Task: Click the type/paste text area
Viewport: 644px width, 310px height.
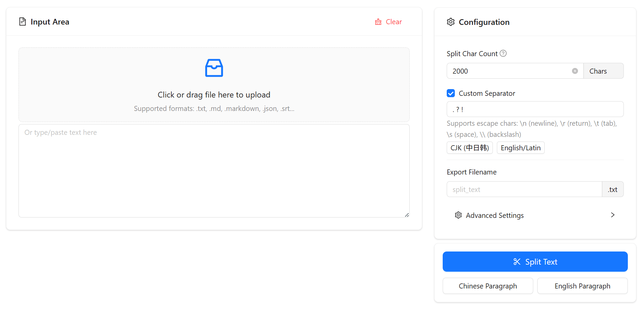Action: [x=214, y=171]
